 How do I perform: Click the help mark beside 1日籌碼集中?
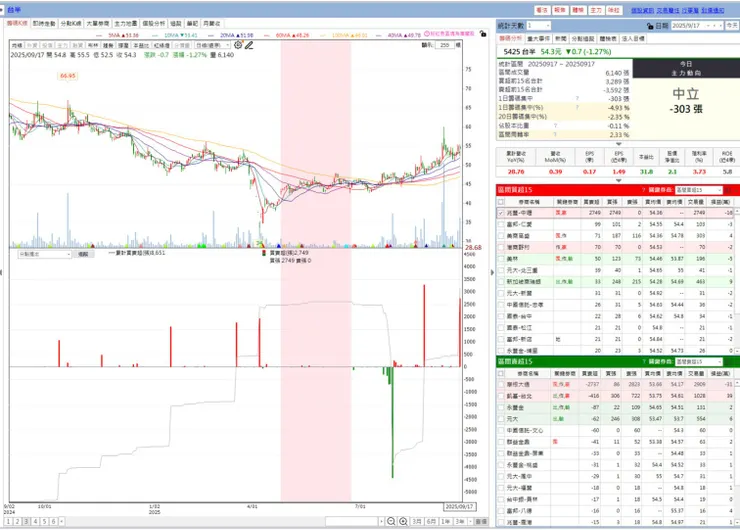coord(577,99)
